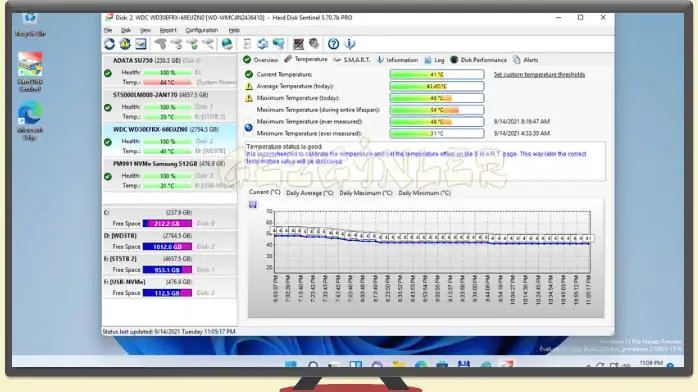Click grey disk icon with green badge

click(192, 44)
